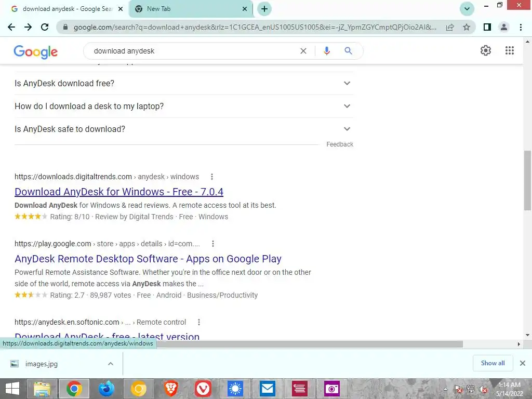The width and height of the screenshot is (532, 399).
Task: Click the site lock icon
Action: click(x=65, y=27)
